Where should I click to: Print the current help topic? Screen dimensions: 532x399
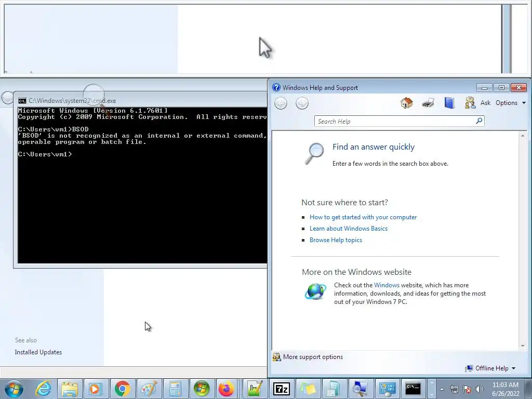(x=428, y=103)
